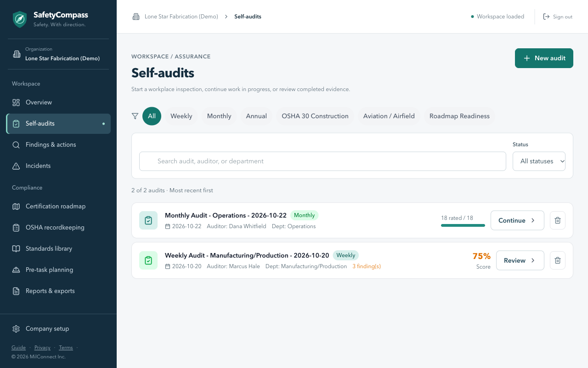Click the Reports & exports document icon

click(x=16, y=291)
